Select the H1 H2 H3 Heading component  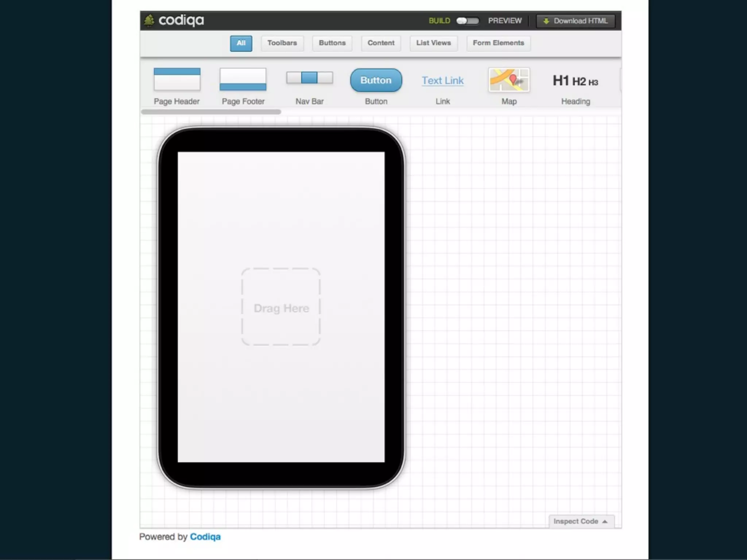click(575, 81)
